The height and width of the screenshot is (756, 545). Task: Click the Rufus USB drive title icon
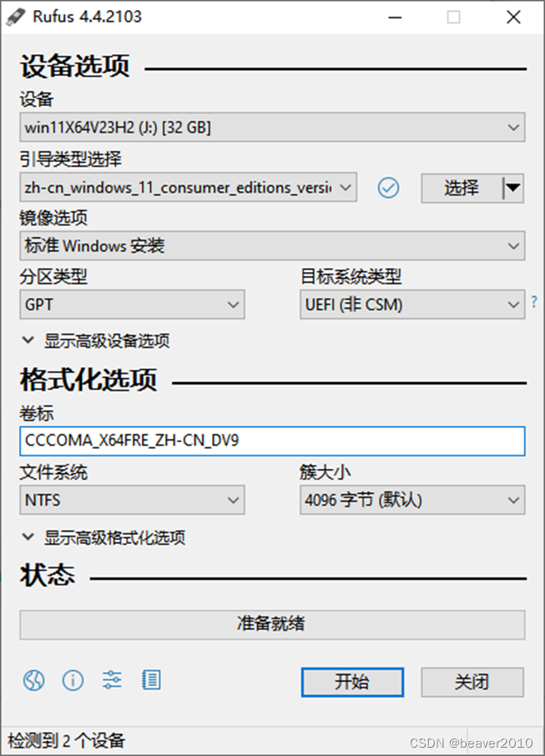click(16, 17)
